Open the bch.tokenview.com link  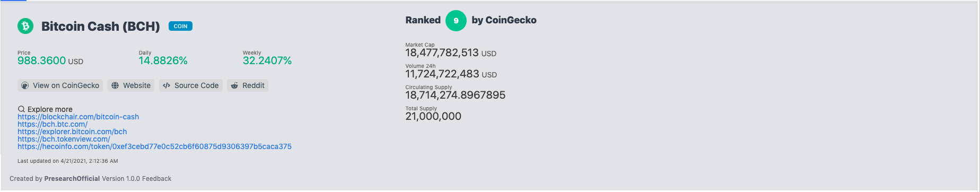tap(64, 139)
